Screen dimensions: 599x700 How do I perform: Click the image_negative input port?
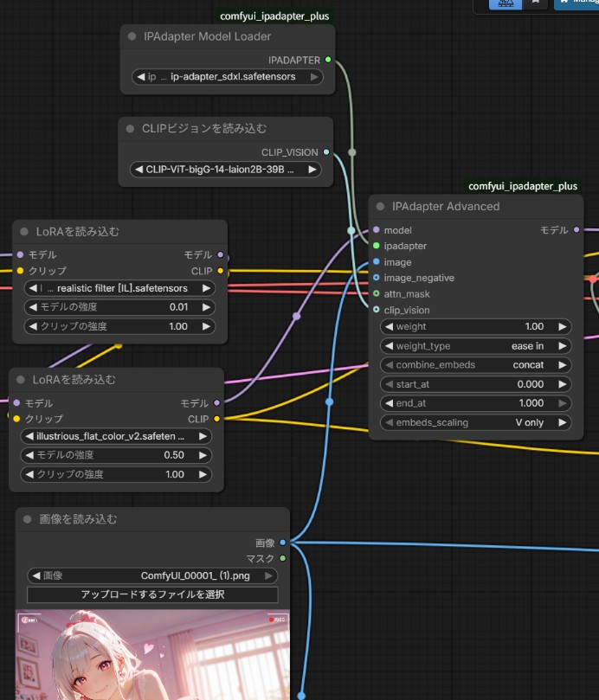376,278
